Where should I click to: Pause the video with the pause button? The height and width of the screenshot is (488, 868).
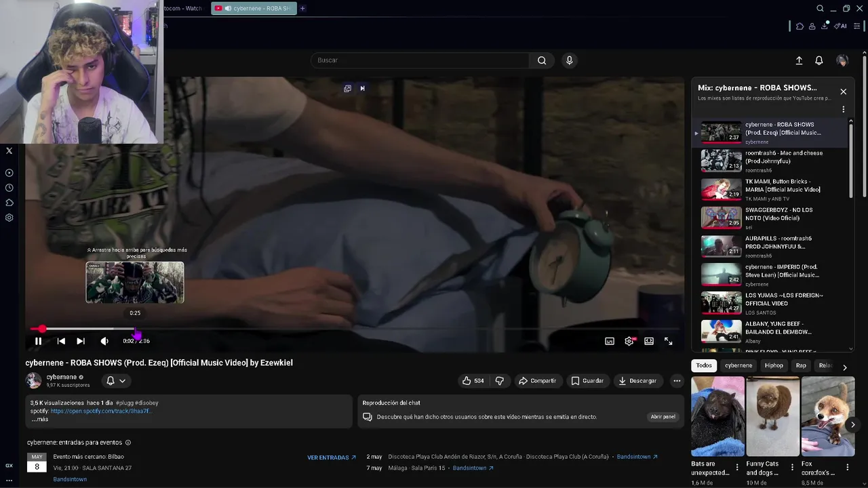click(38, 341)
